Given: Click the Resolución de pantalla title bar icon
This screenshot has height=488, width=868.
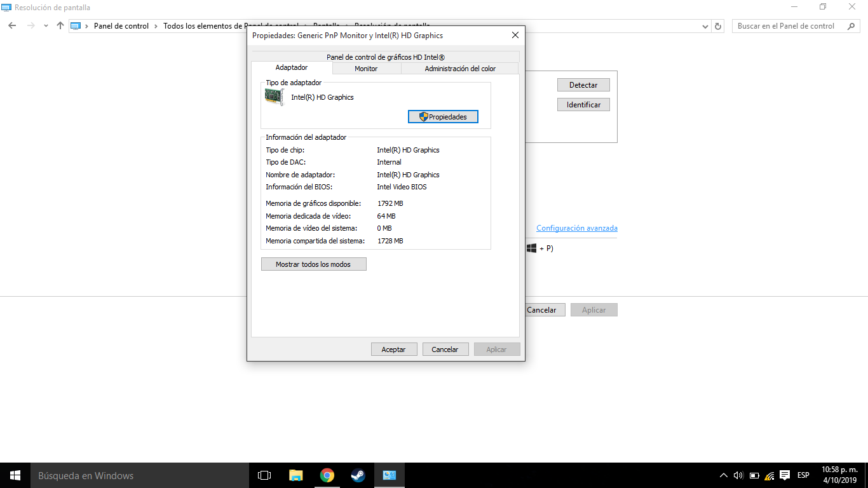Looking at the screenshot, I should [7, 8].
